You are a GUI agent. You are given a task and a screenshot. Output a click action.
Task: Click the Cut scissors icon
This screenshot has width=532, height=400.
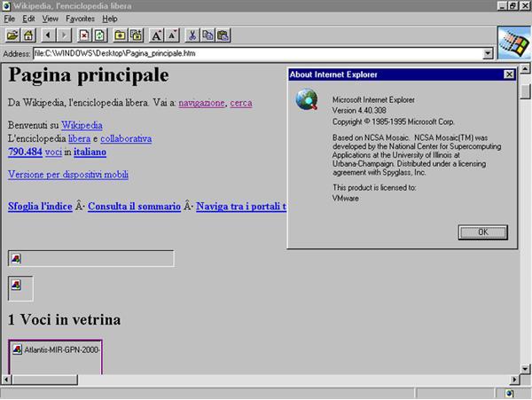[192, 35]
